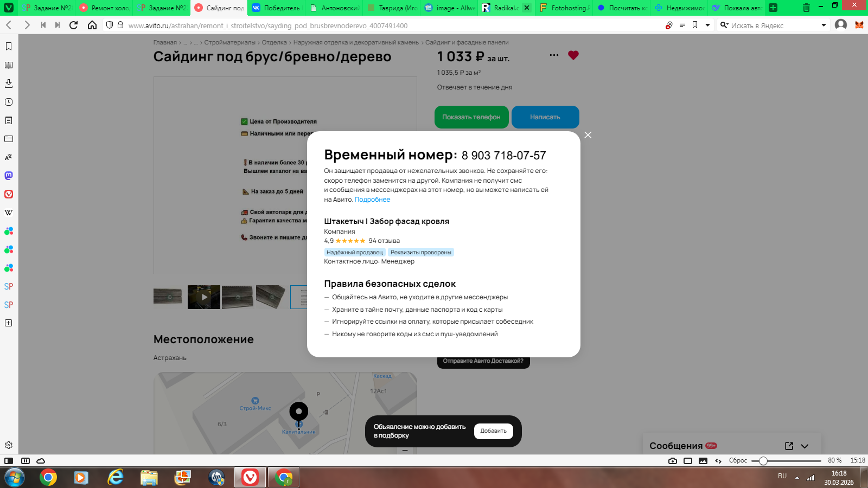Screen dimensions: 868x488
Task: Show closed tabs trash can
Action: point(806,8)
